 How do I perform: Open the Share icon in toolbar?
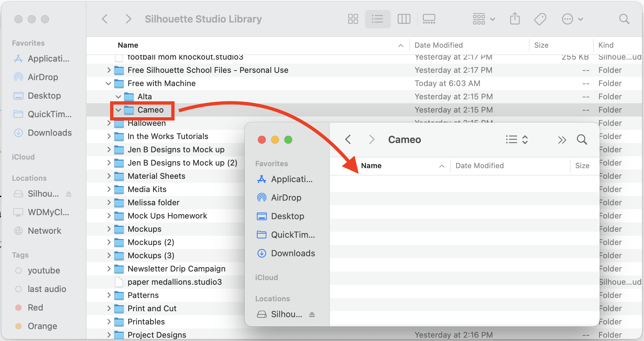click(x=515, y=19)
